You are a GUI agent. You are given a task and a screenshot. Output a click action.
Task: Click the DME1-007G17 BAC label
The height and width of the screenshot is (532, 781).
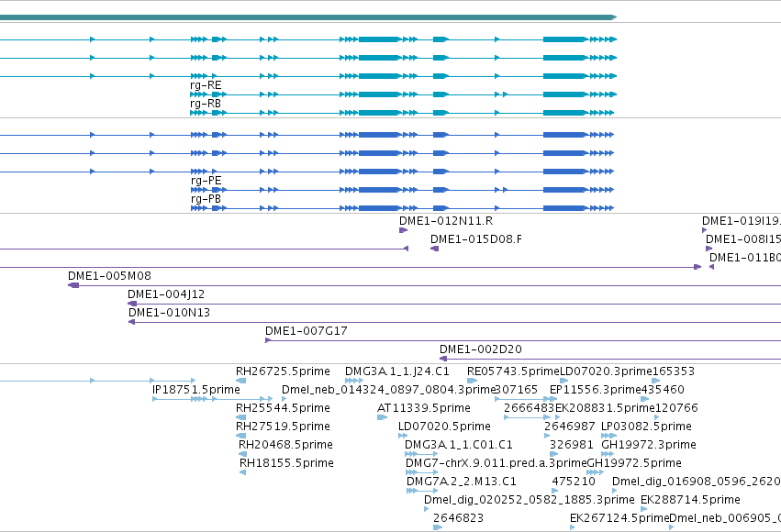coord(307,331)
